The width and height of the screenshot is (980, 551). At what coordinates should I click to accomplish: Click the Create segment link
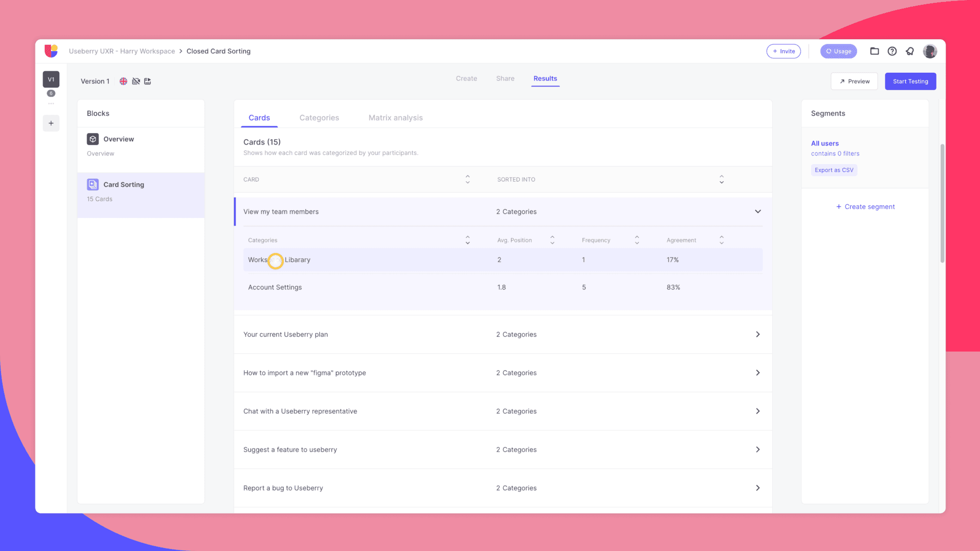pyautogui.click(x=865, y=207)
